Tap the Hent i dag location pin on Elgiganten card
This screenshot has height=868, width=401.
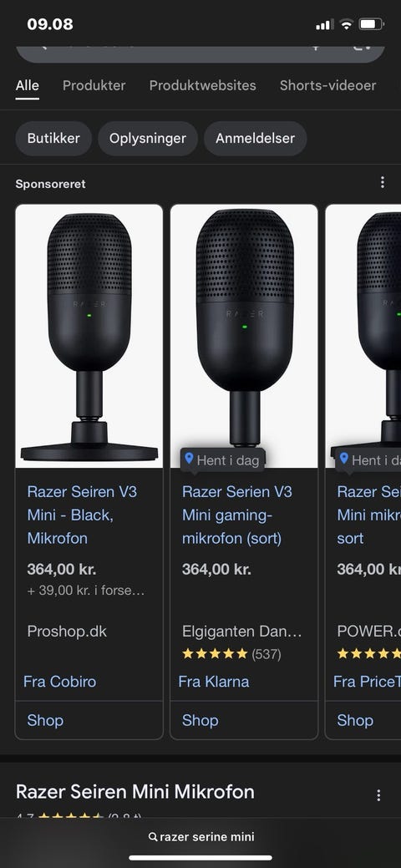coord(189,459)
